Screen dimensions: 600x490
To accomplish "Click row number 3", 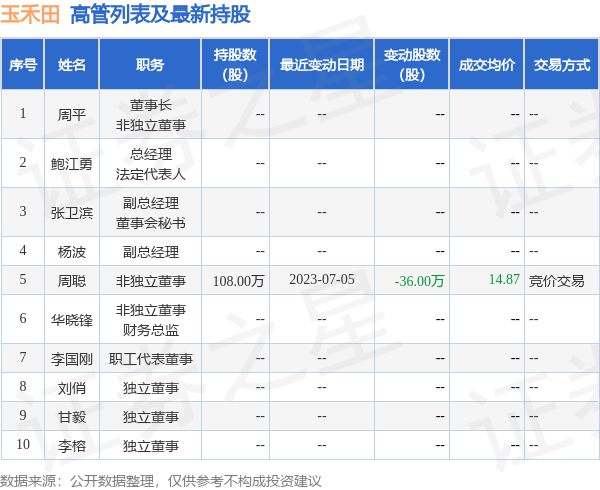I will pyautogui.click(x=23, y=212).
